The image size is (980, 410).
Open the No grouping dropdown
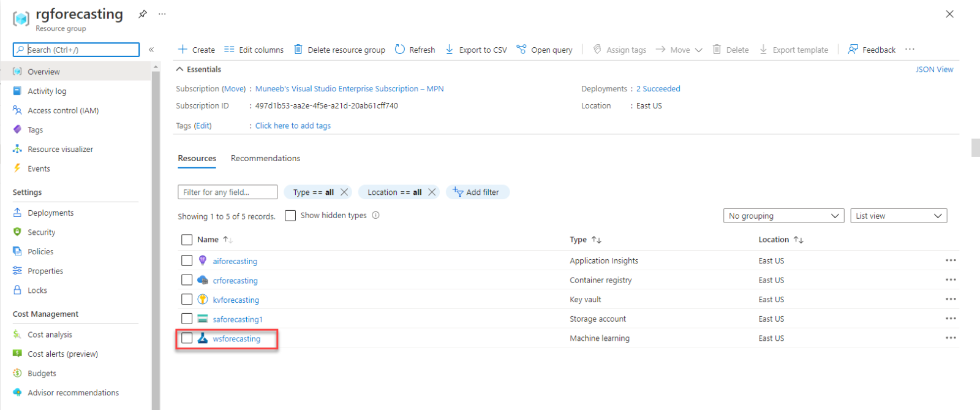(x=783, y=216)
